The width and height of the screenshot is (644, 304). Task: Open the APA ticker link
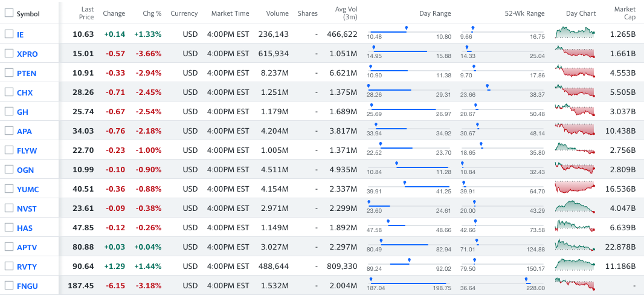(24, 132)
